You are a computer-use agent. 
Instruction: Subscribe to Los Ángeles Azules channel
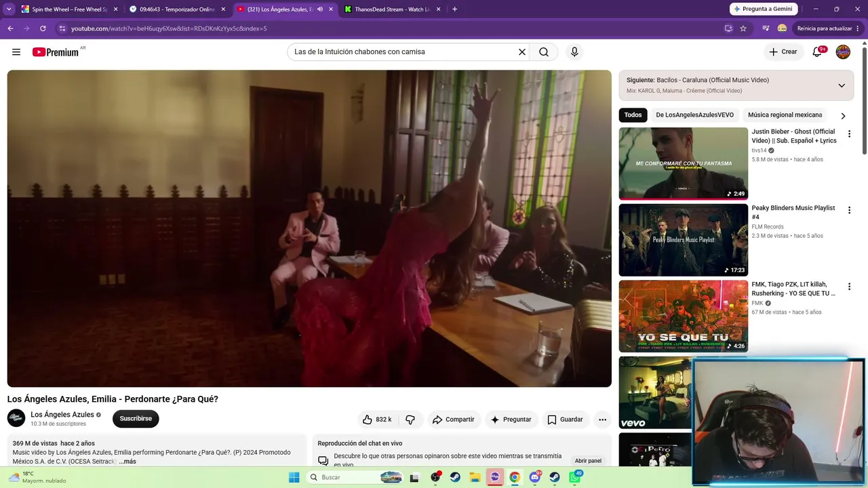136,419
